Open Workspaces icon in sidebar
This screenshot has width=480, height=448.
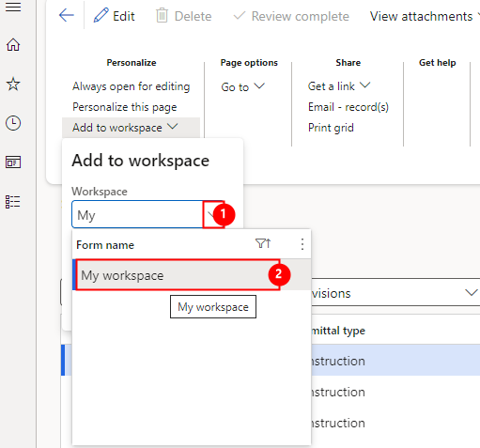click(x=13, y=162)
